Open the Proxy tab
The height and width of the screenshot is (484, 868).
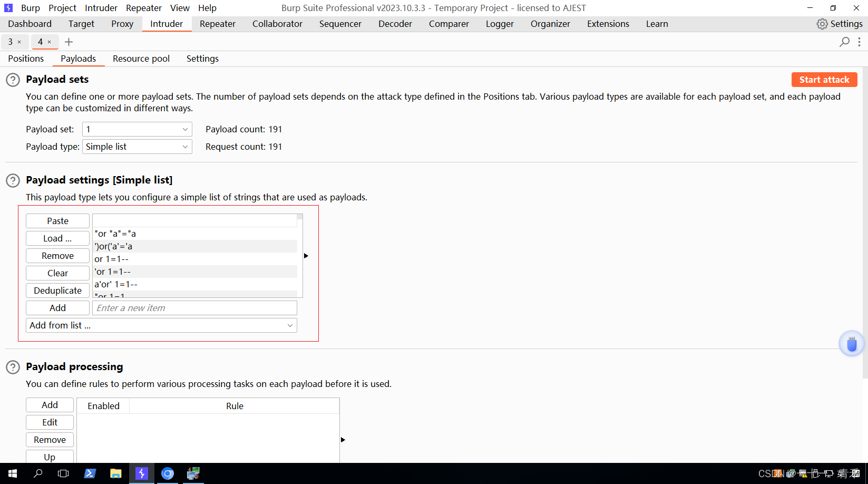coord(122,24)
